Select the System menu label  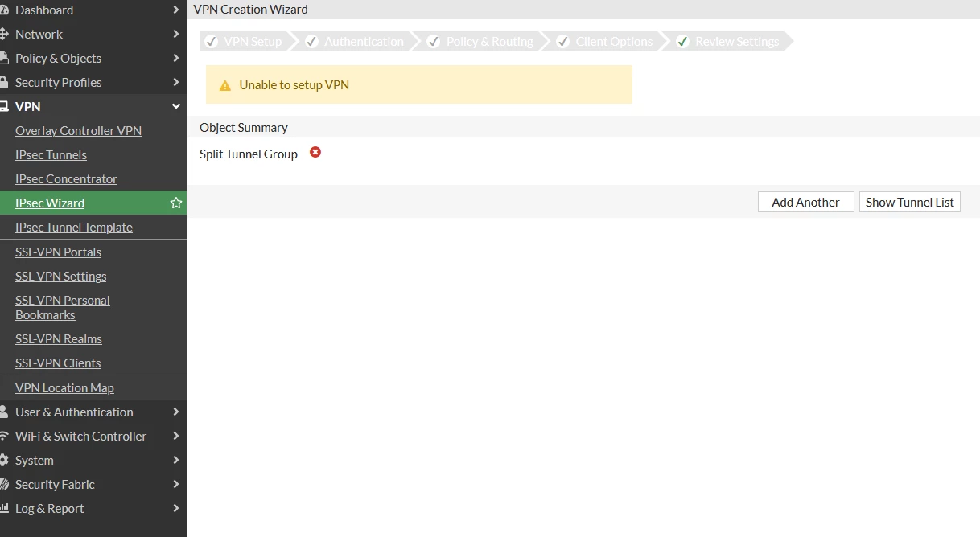click(x=35, y=461)
